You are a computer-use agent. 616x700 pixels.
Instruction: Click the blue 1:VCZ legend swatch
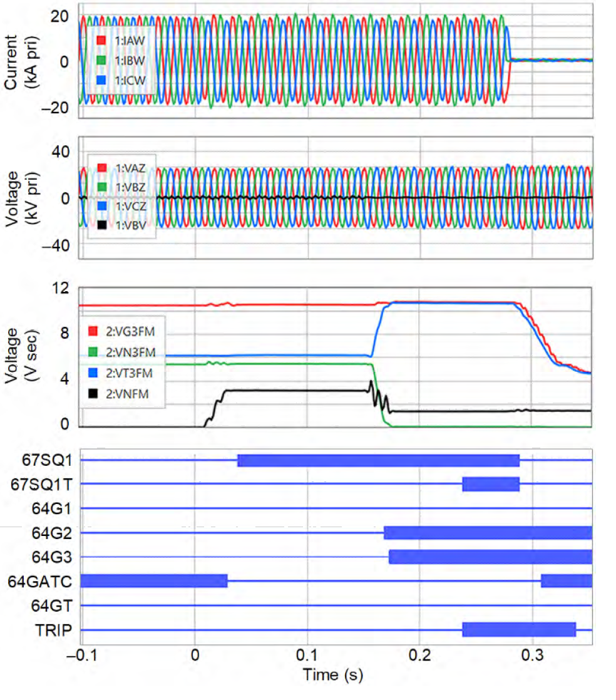tap(102, 206)
